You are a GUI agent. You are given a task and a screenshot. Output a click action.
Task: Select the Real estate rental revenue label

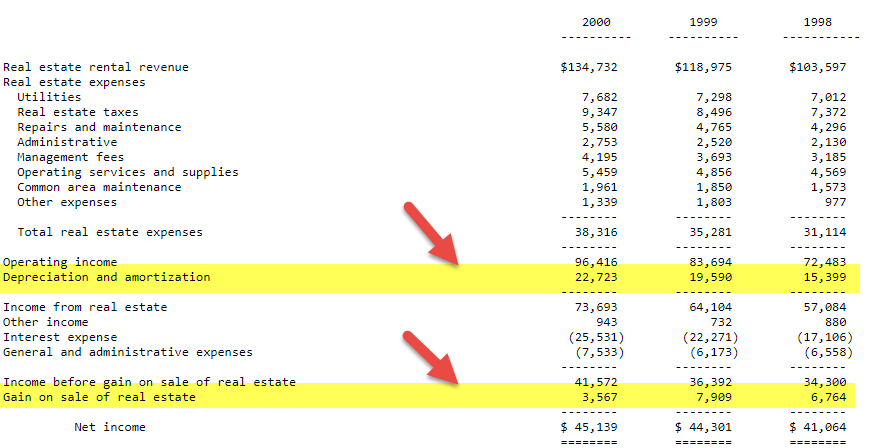[96, 67]
